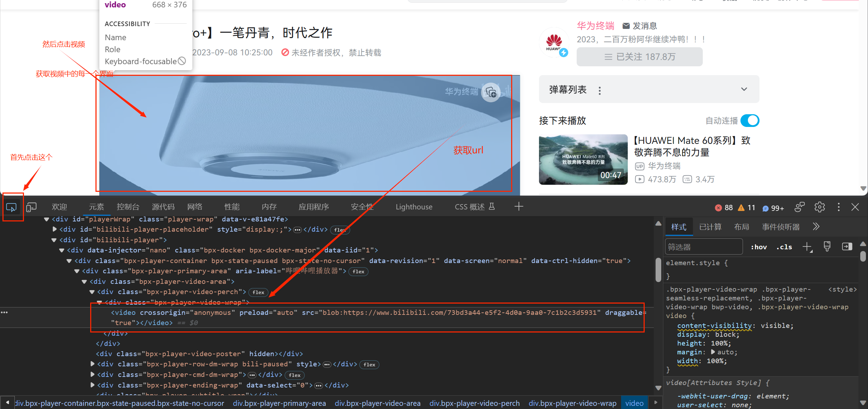
Task: Open HUAWEI Mate 60系列 video title
Action: click(x=692, y=146)
